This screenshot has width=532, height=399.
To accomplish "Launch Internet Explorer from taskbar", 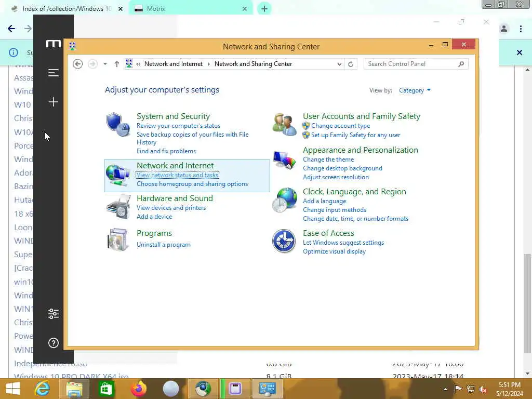I will pyautogui.click(x=43, y=389).
